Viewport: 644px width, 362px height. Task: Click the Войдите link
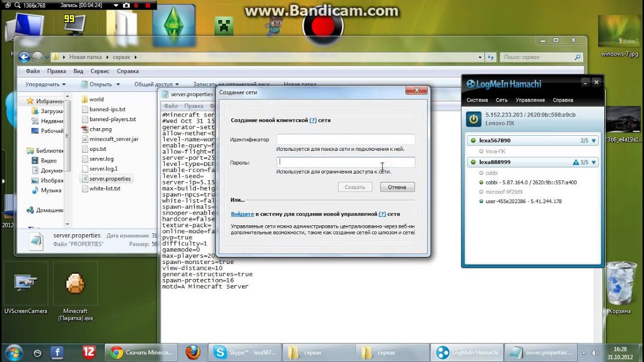click(243, 214)
